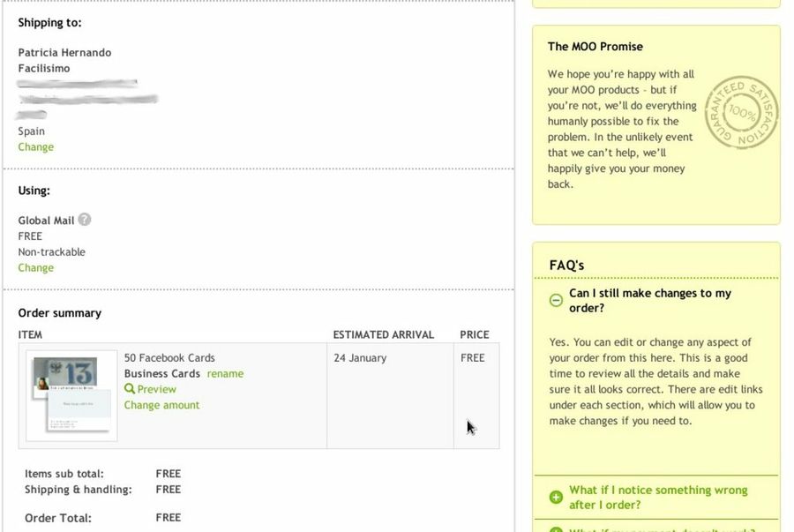
Task: Click the plus icon beside "What if I notice something wrong"
Action: coord(556,497)
